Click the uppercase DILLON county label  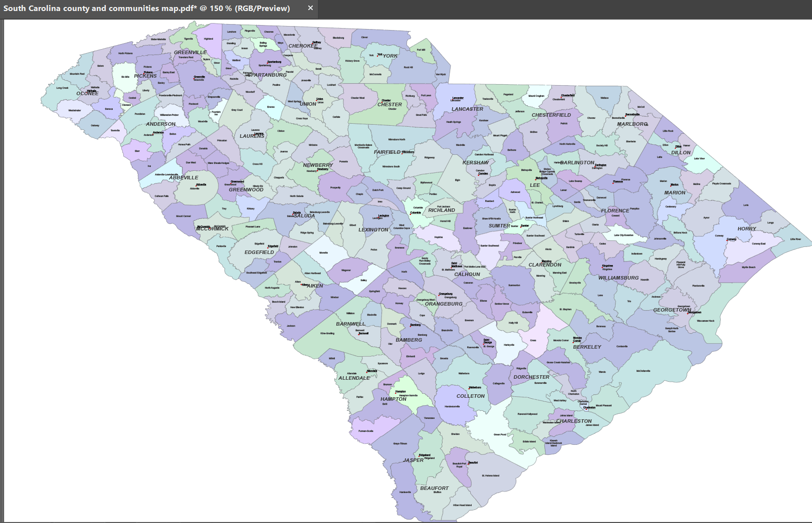point(681,153)
